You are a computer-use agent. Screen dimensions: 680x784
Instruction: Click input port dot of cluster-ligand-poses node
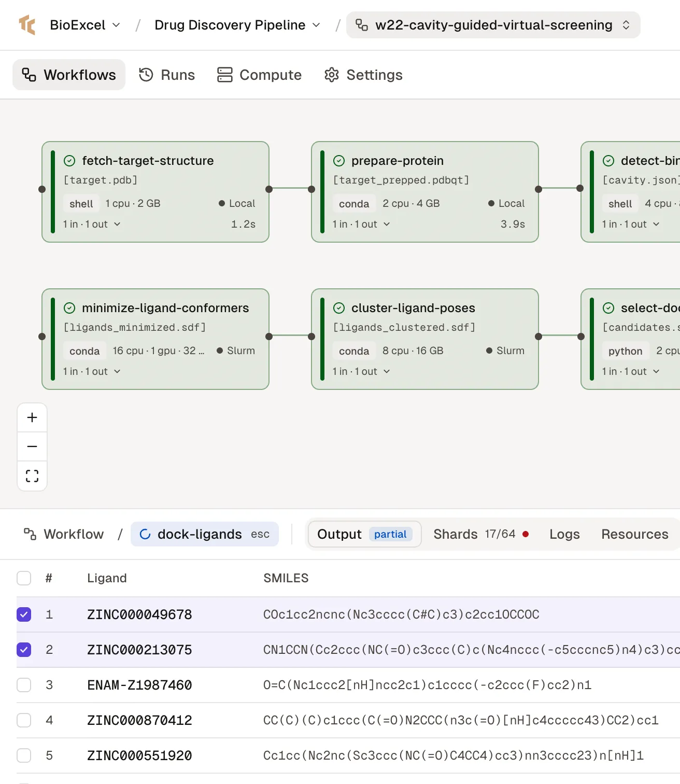tap(311, 337)
